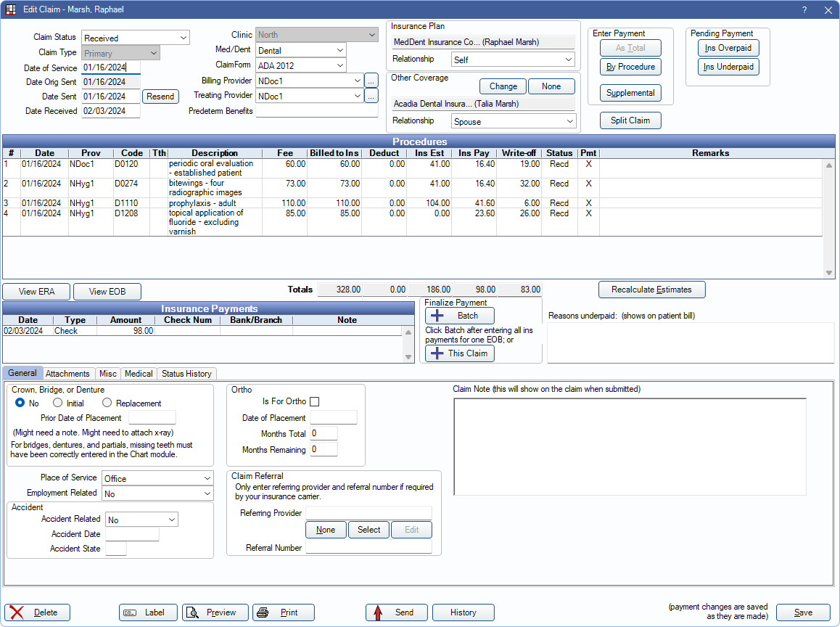Switch to the Attachments tab
The width and height of the screenshot is (840, 627).
click(x=67, y=374)
